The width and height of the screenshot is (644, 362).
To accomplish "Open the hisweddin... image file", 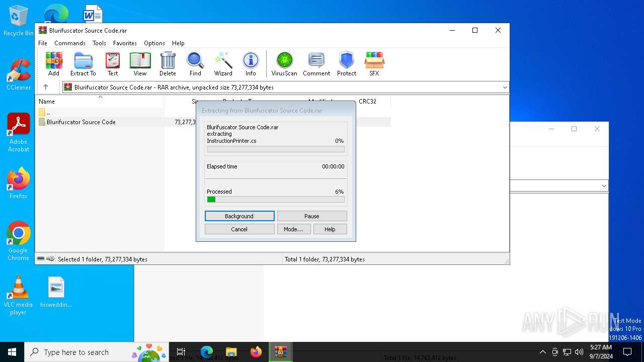I will click(x=56, y=292).
